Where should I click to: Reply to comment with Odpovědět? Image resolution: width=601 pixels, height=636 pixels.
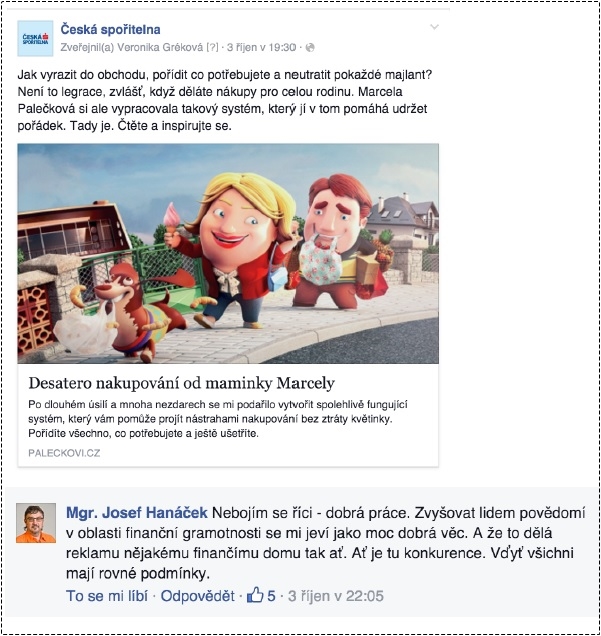[197, 596]
